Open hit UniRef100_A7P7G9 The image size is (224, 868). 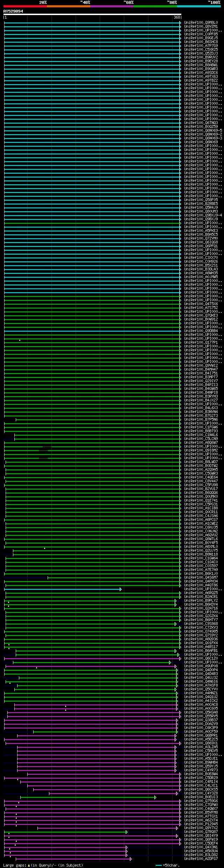click(201, 46)
